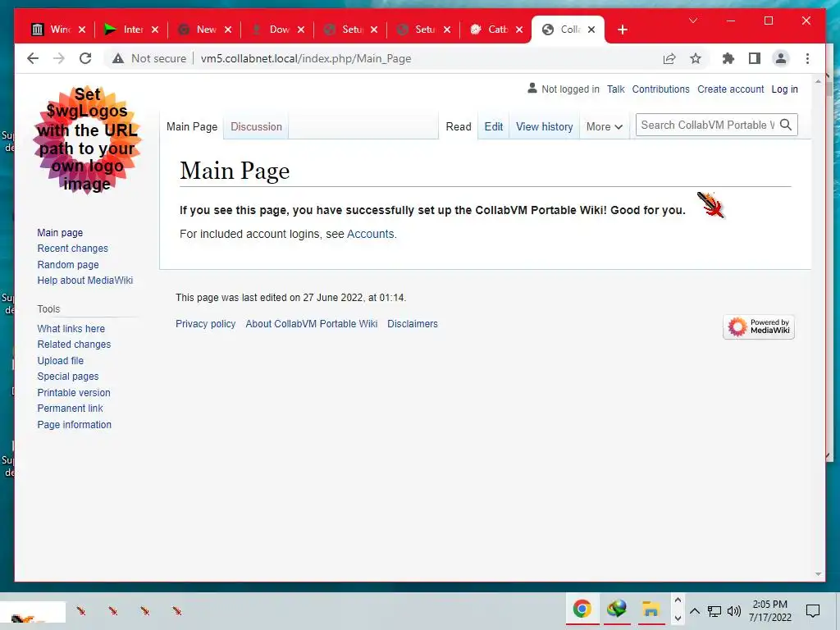Toggle the browser side panel icon
The image size is (840, 630).
coord(755,58)
